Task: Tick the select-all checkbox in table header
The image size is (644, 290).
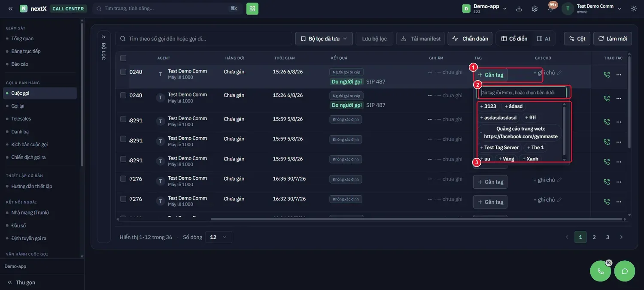Action: [123, 58]
